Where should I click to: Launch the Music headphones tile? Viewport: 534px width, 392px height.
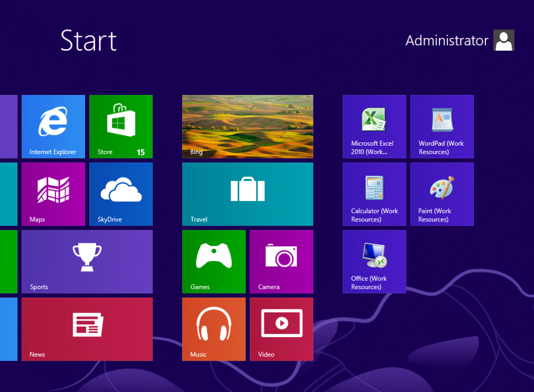214,329
